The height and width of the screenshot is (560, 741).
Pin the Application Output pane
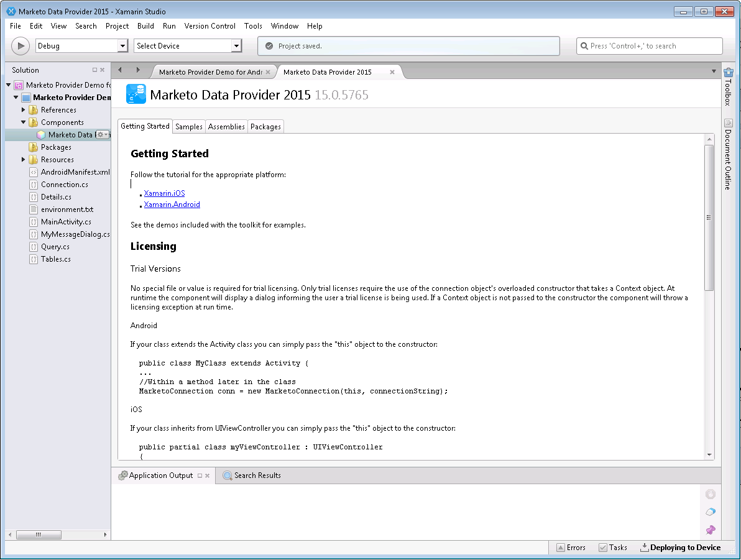710,530
